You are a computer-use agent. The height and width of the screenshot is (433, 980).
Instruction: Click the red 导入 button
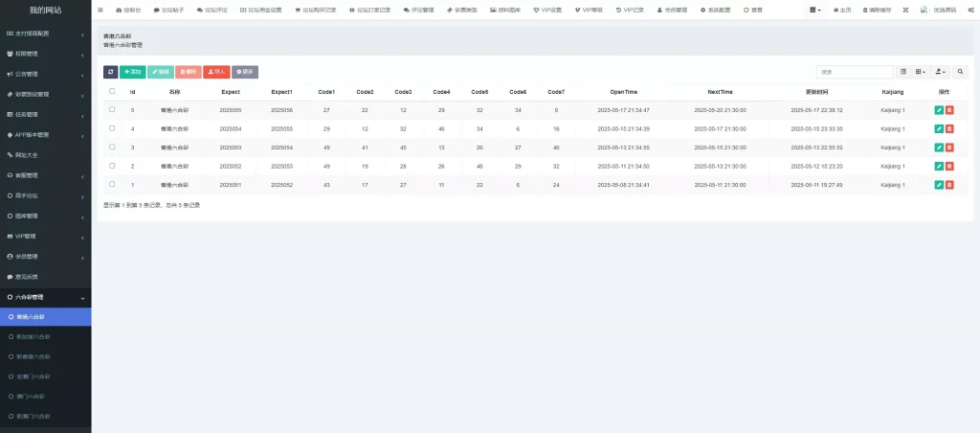(x=216, y=72)
